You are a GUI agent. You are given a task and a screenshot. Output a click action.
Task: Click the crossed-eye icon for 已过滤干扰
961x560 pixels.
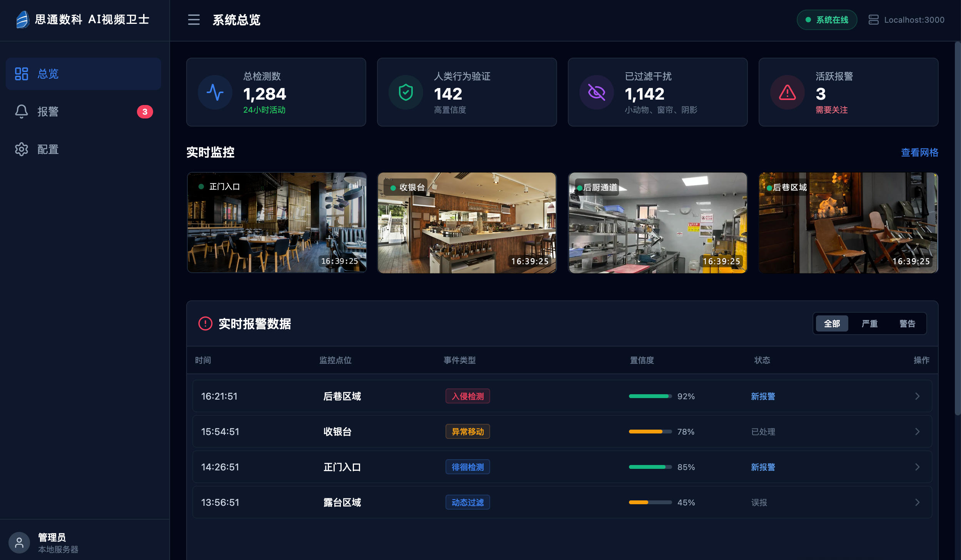[x=596, y=93]
